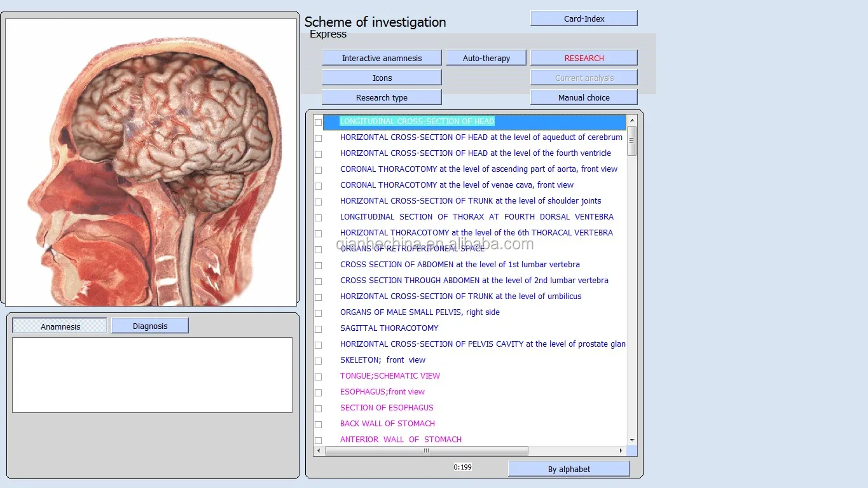Select ORGANS OF MALE SMALL PELVIS item
The width and height of the screenshot is (868, 488).
[x=420, y=312]
